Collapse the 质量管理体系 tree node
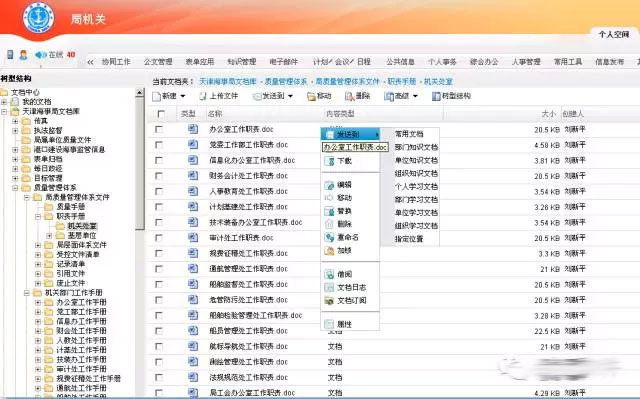Viewport: 640px width, 399px height. (15, 188)
